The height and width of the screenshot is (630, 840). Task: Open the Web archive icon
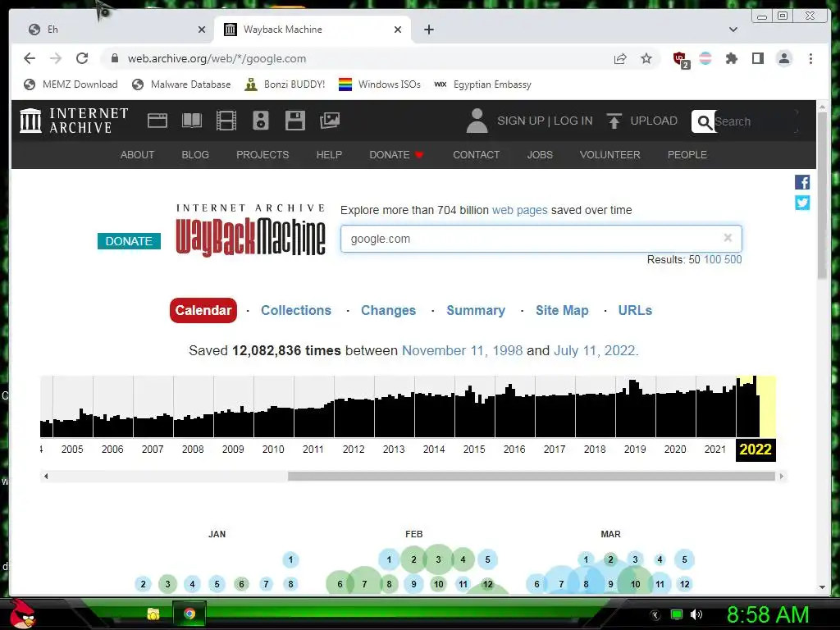pos(157,121)
